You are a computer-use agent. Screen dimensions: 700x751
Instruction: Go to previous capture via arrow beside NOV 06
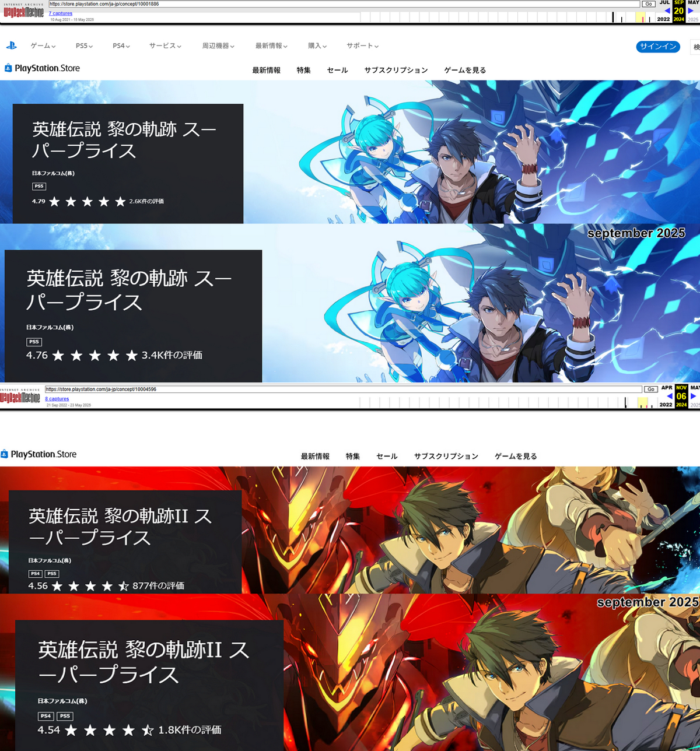tap(670, 396)
